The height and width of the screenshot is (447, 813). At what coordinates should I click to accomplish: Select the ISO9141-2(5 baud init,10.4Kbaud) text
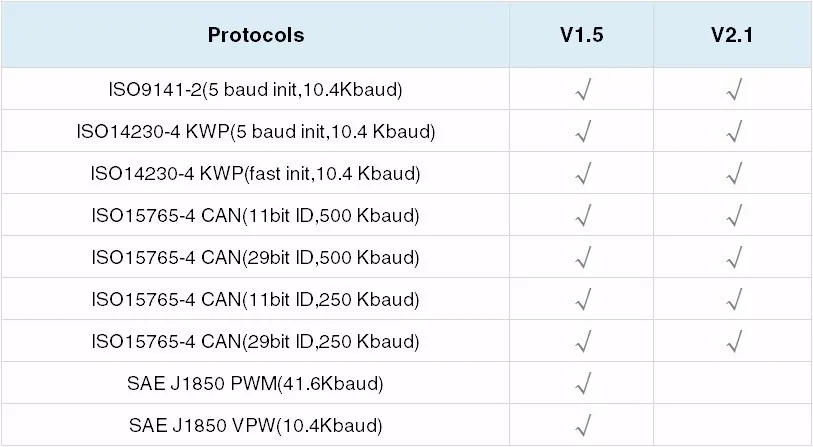(255, 90)
